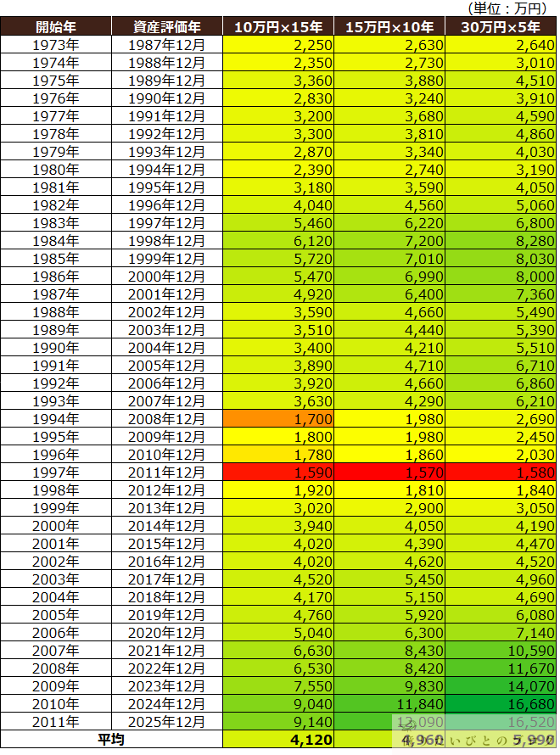Click the 平均 row label
560x755 pixels.
point(111,740)
